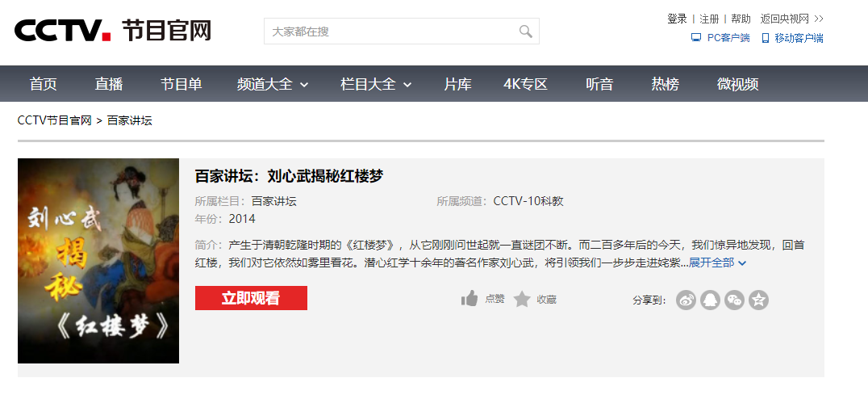The width and height of the screenshot is (868, 399).
Task: Click the star 收藏 icon
Action: 521,299
